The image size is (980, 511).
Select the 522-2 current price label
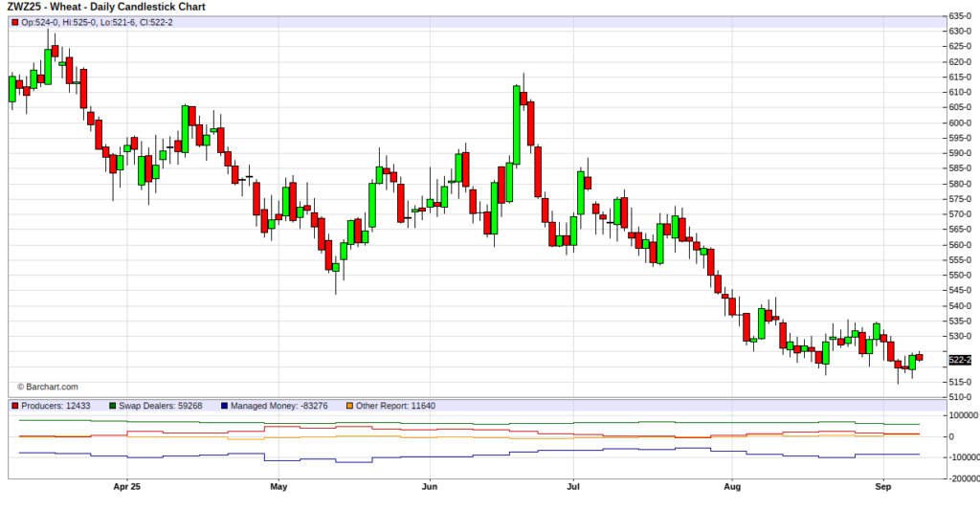point(958,360)
